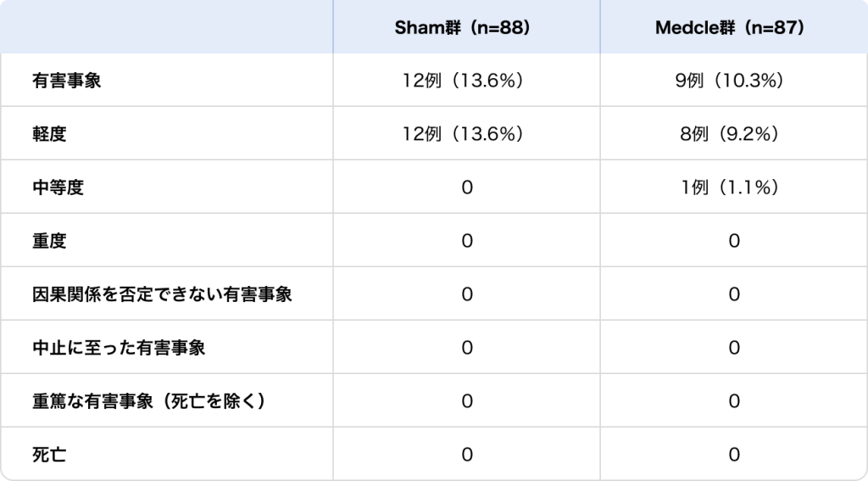Click the 中止に至った有害事象 row label
868x481 pixels.
(x=119, y=348)
